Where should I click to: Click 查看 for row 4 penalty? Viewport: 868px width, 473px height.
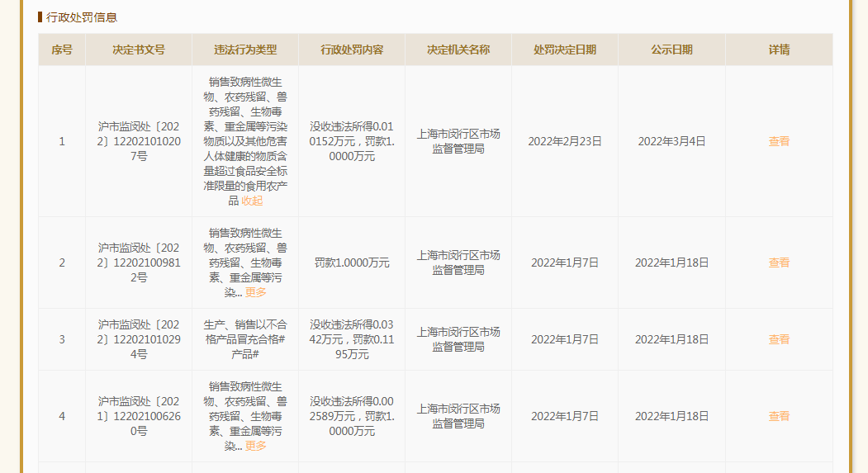point(779,416)
